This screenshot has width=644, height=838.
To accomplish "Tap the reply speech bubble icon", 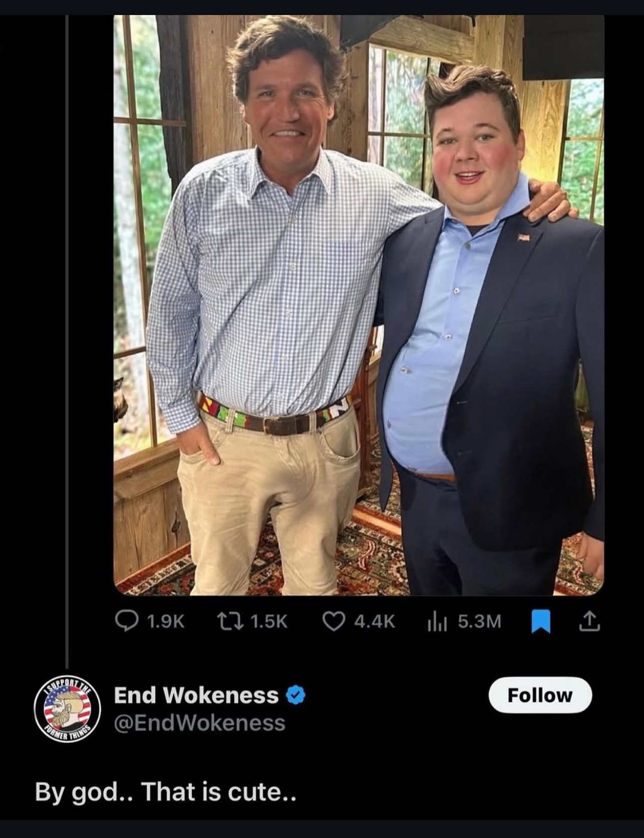I will [124, 622].
